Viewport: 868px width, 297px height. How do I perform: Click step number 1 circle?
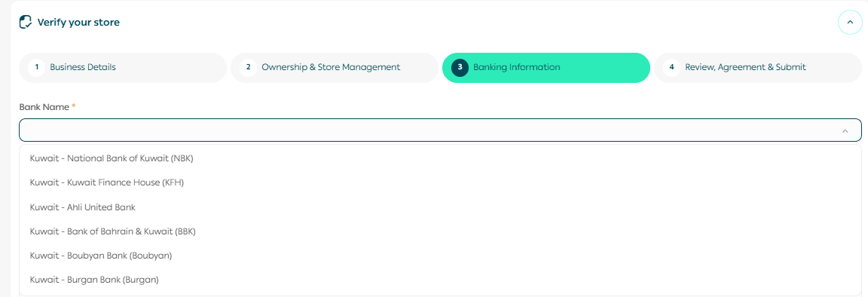click(36, 68)
